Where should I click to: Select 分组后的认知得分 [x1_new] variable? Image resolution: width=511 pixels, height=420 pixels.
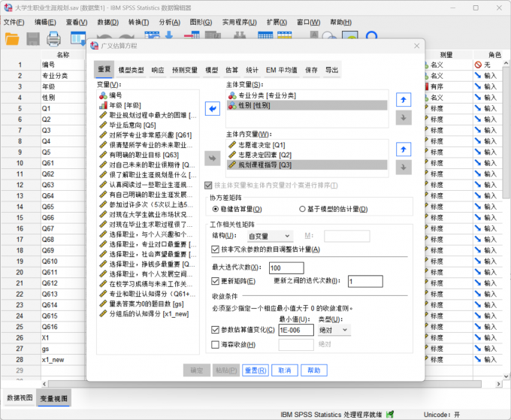[x=148, y=314]
